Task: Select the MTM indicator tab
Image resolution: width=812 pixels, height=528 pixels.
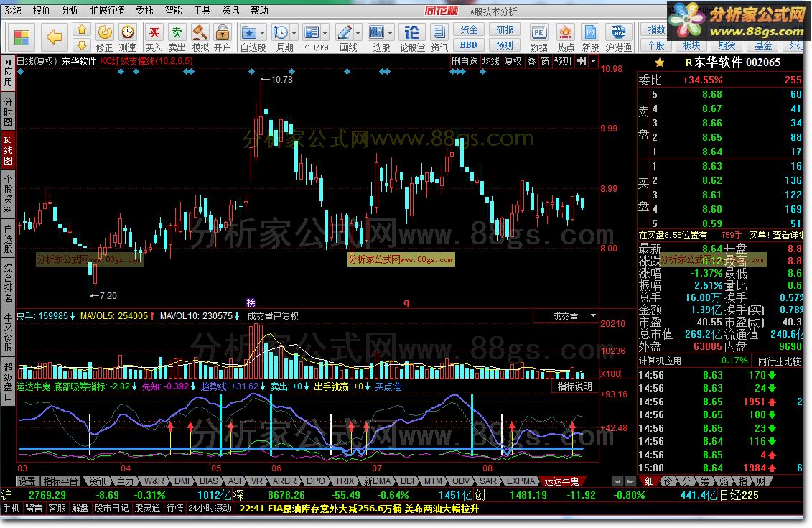Action: coord(434,481)
